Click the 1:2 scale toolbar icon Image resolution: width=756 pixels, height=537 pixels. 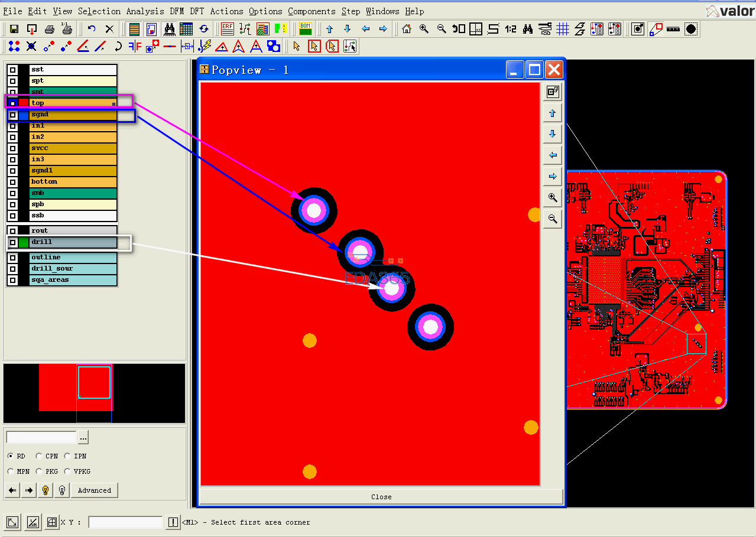click(511, 29)
